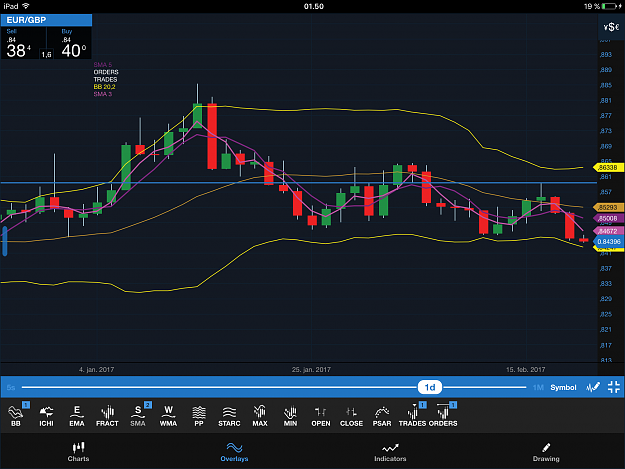Viewport: 625px width, 469px height.
Task: Add the CLOSE price overlay
Action: tap(351, 416)
